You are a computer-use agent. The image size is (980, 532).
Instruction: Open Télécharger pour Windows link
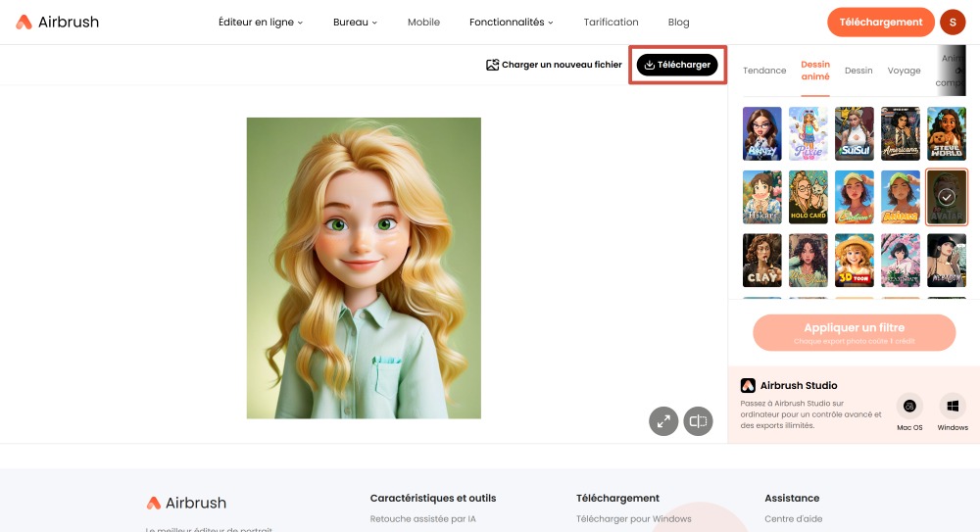[634, 519]
